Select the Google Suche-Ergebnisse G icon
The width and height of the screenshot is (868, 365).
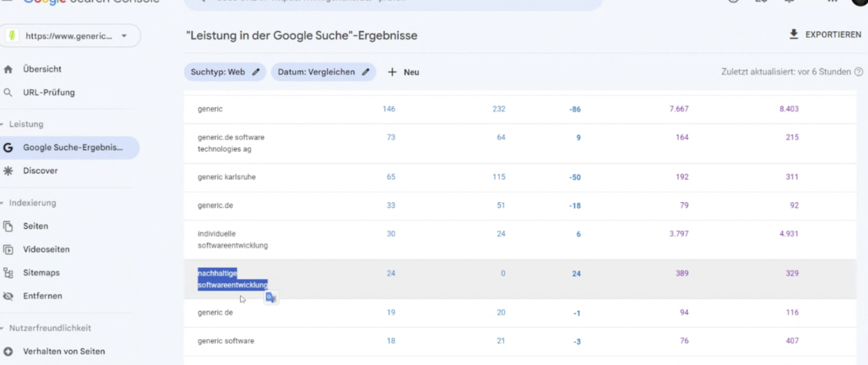(x=8, y=148)
